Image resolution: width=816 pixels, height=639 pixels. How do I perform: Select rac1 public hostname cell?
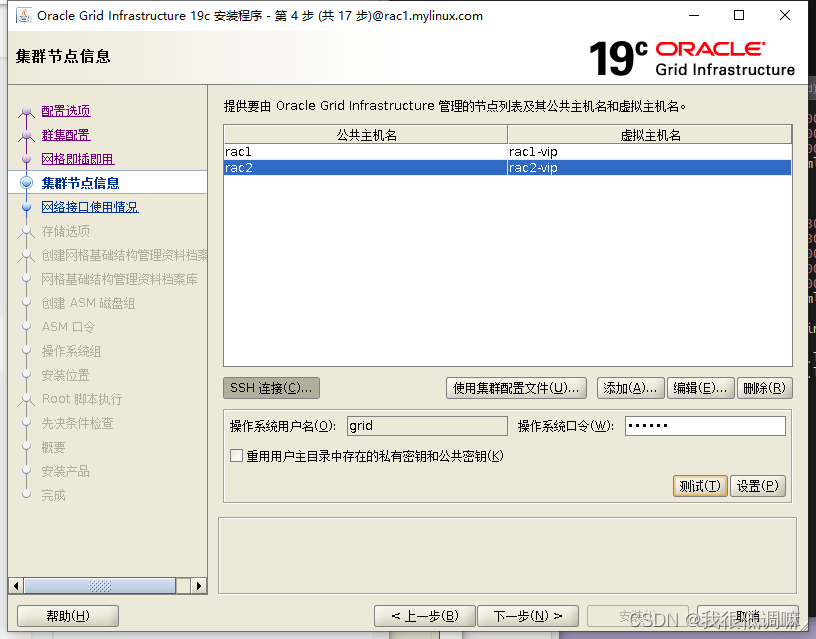(366, 151)
